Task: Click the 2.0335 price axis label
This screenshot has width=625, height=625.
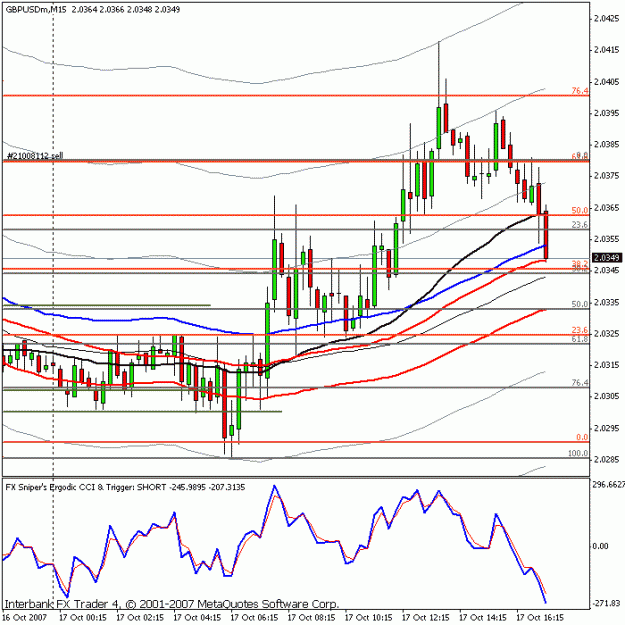Action: coord(607,303)
